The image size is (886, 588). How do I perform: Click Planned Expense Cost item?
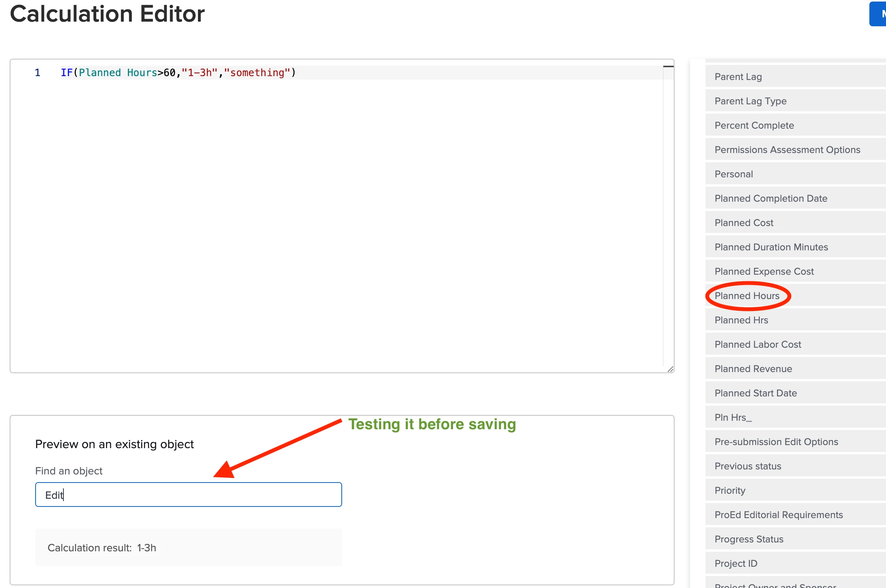764,271
